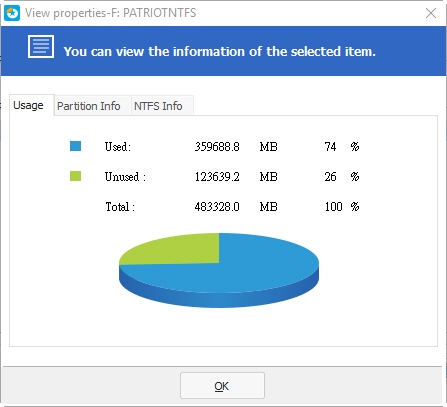Screen dimensions: 447x407
Task: Close the View properties dialog
Action: (x=431, y=13)
